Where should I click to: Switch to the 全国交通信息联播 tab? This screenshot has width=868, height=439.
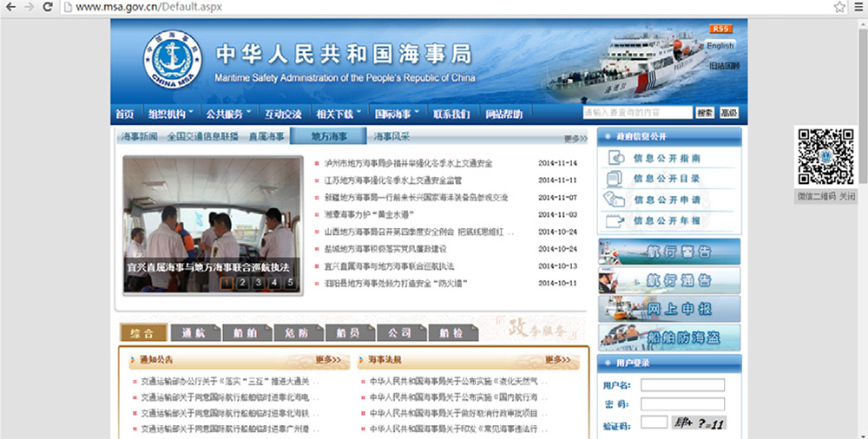pos(202,136)
